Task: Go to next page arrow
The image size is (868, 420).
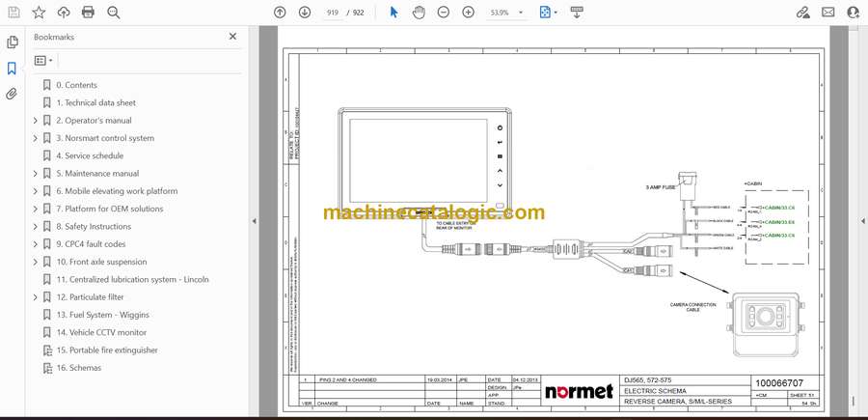Action: click(x=305, y=13)
